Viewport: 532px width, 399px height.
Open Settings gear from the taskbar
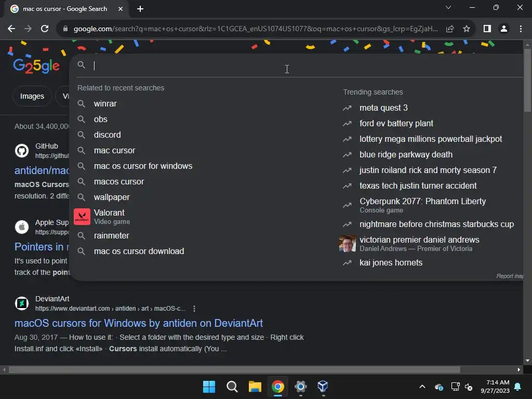[x=301, y=387]
